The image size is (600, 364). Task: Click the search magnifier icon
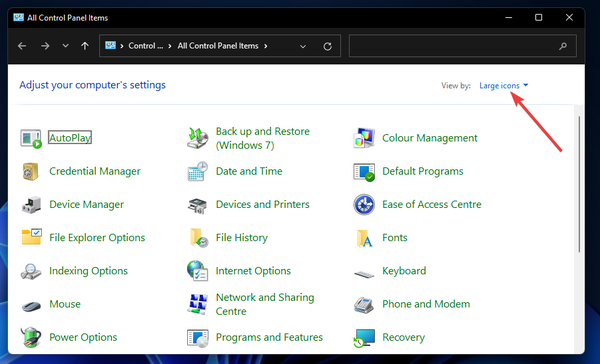563,46
